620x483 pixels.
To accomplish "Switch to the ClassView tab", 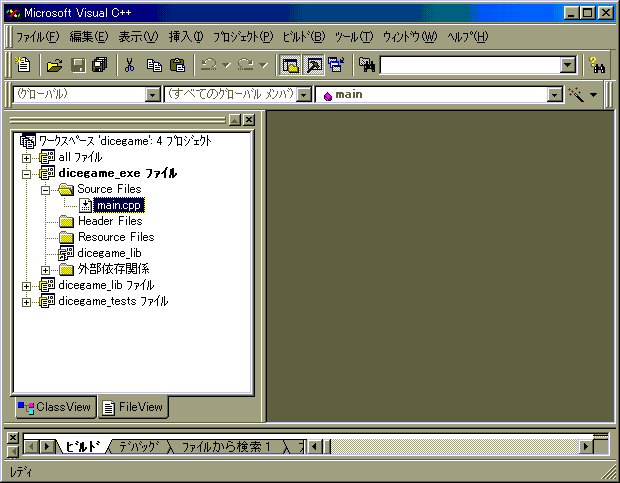I will pos(55,407).
